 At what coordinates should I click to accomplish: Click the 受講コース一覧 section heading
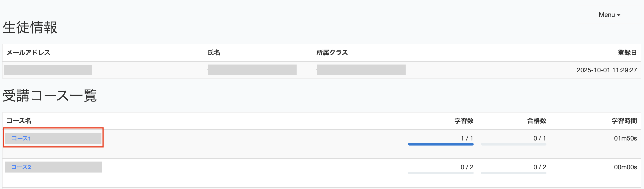[49, 96]
